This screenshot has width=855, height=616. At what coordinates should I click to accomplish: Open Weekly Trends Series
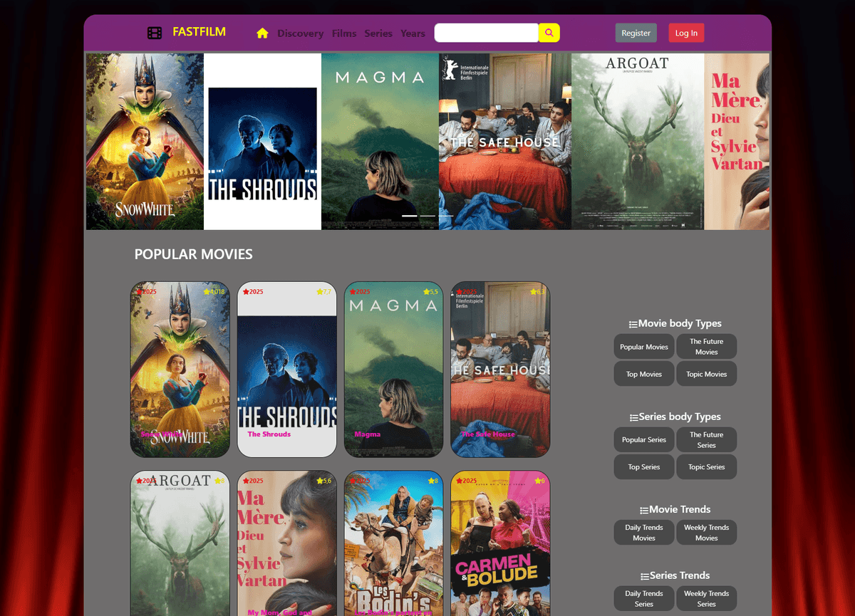coord(706,599)
